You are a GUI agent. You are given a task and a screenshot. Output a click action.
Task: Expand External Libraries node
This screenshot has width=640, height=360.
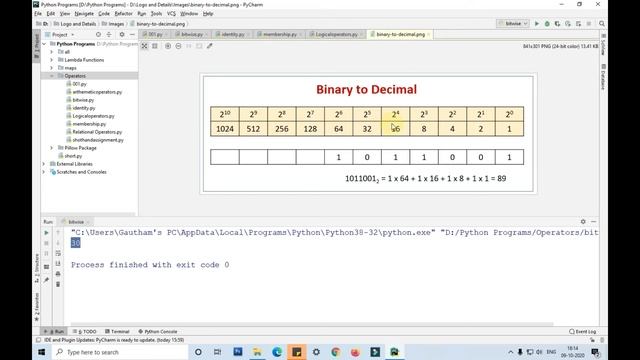pos(44,164)
